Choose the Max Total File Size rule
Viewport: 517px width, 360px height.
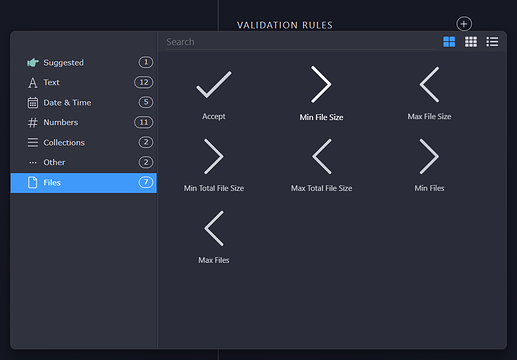321,166
